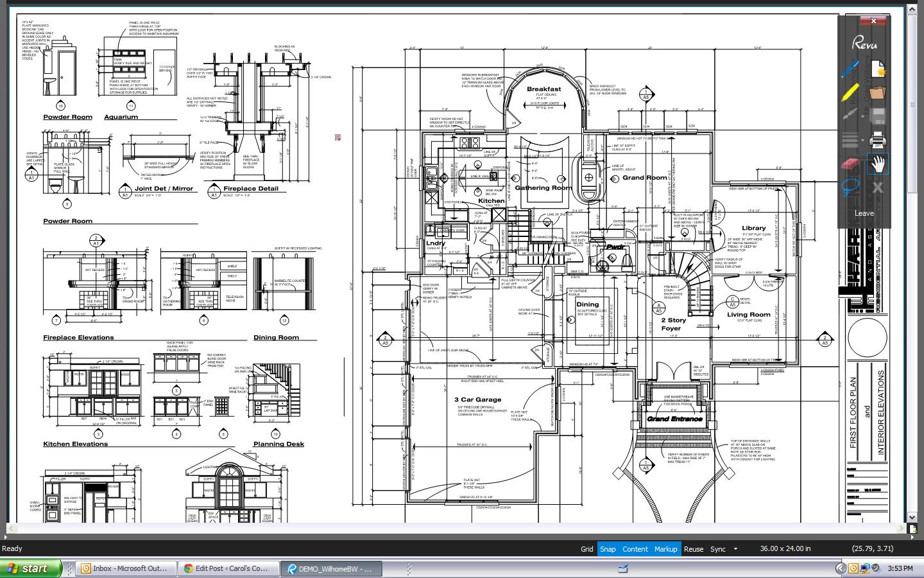Toggle Content snapping
Image resolution: width=924 pixels, height=578 pixels.
pos(635,549)
